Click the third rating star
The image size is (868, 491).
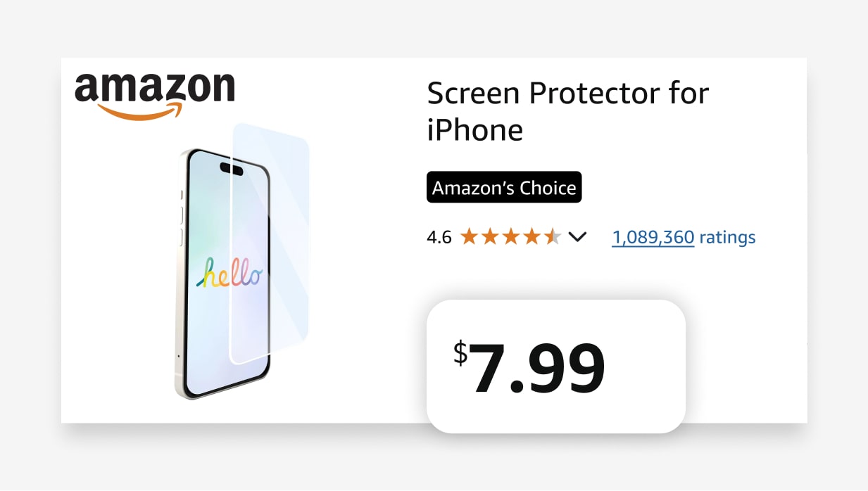coord(510,237)
